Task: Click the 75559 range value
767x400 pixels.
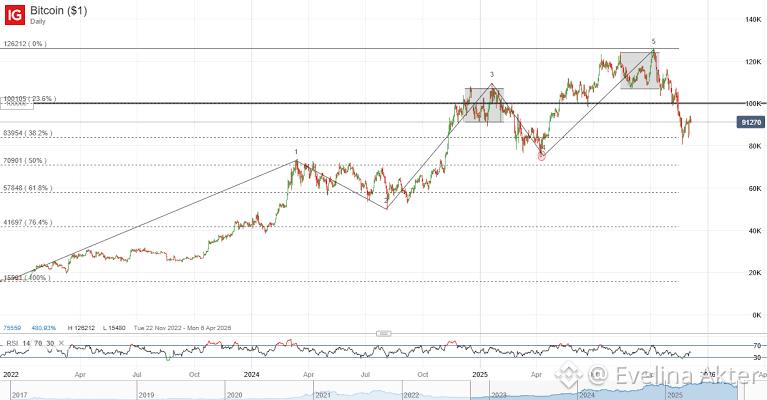Action: point(12,328)
